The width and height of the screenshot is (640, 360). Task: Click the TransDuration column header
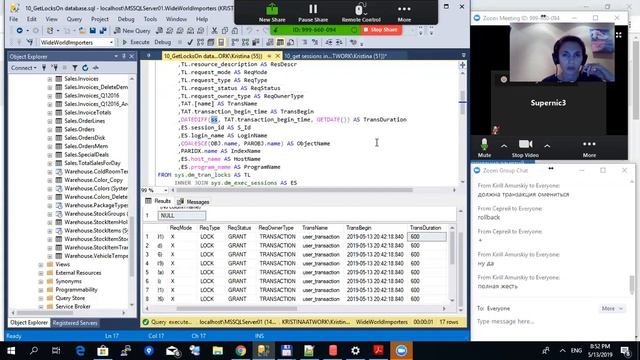425,228
